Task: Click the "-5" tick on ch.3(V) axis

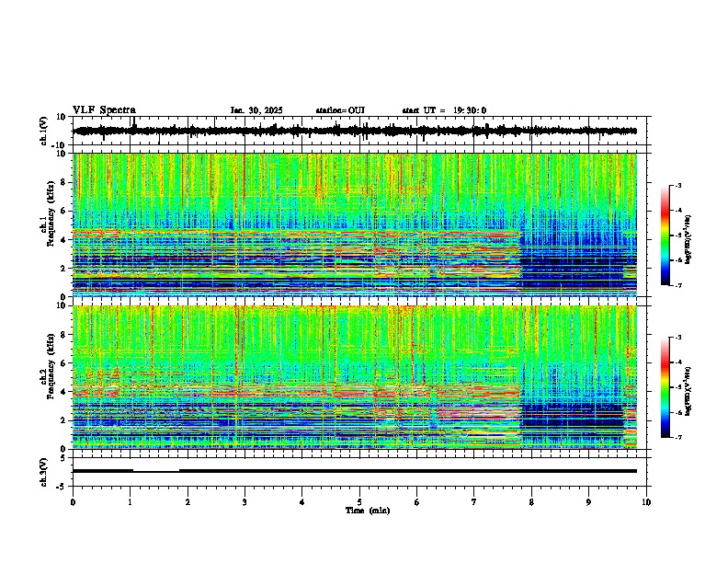Action: click(x=62, y=487)
